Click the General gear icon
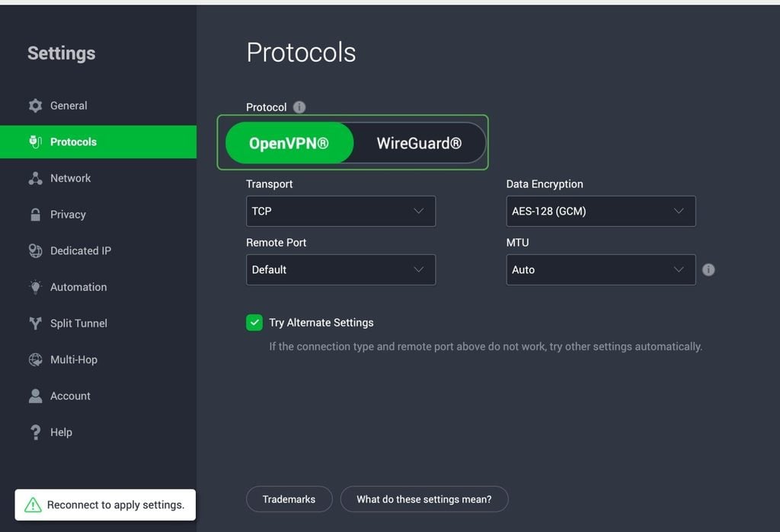780x532 pixels. coord(35,105)
